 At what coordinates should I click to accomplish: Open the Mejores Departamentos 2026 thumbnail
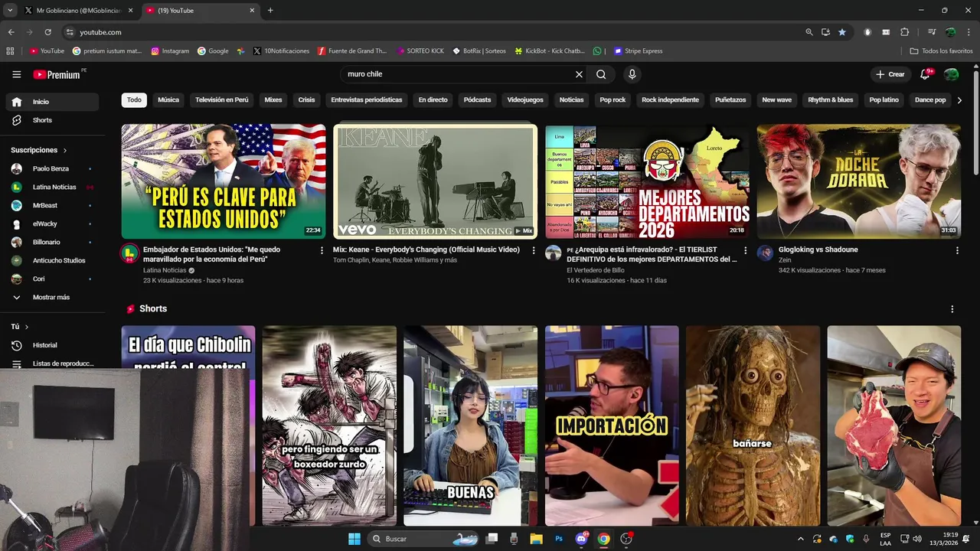point(647,181)
